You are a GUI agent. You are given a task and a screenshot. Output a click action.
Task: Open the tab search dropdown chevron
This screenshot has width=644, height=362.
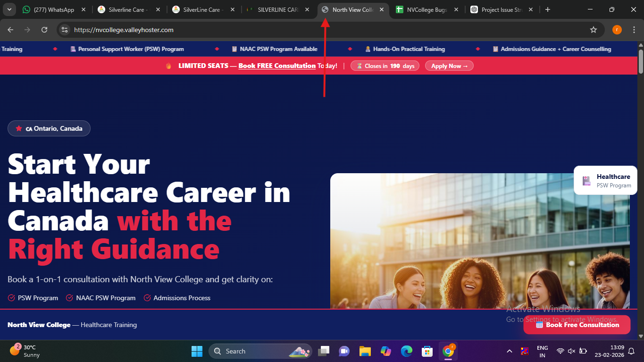(x=9, y=9)
